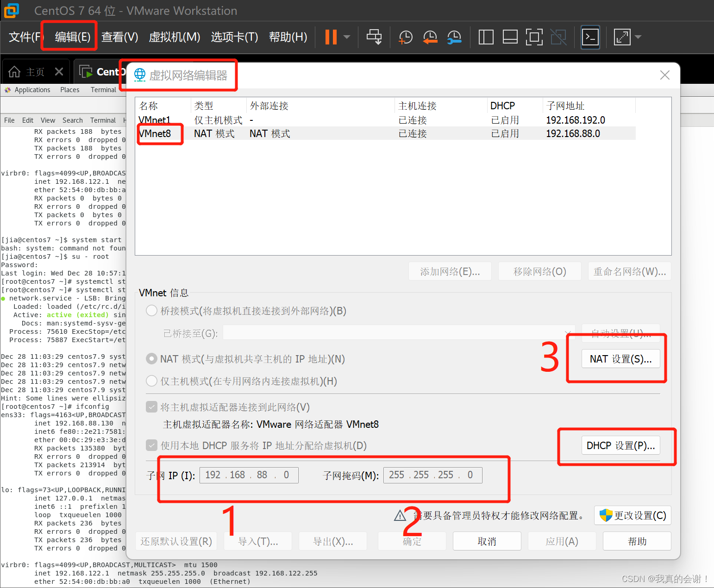Click the home icon on 主页 tab
Viewport: 714px width, 588px height.
(x=14, y=72)
